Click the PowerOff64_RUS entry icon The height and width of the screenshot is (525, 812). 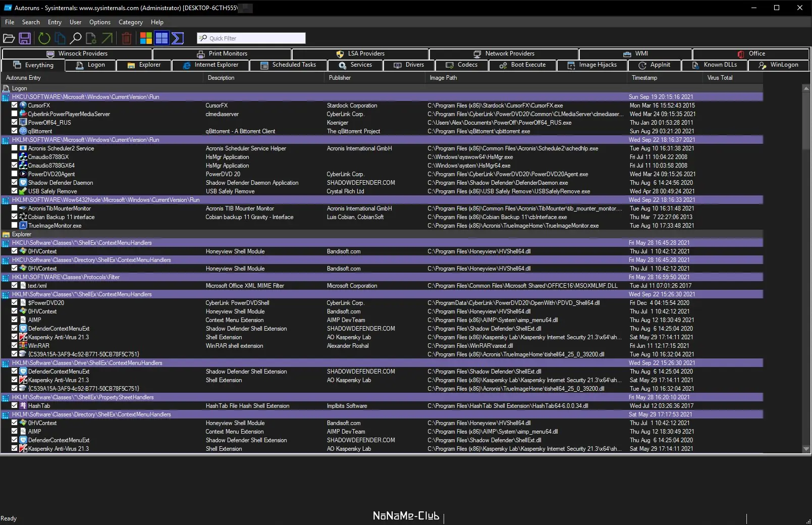pos(23,123)
